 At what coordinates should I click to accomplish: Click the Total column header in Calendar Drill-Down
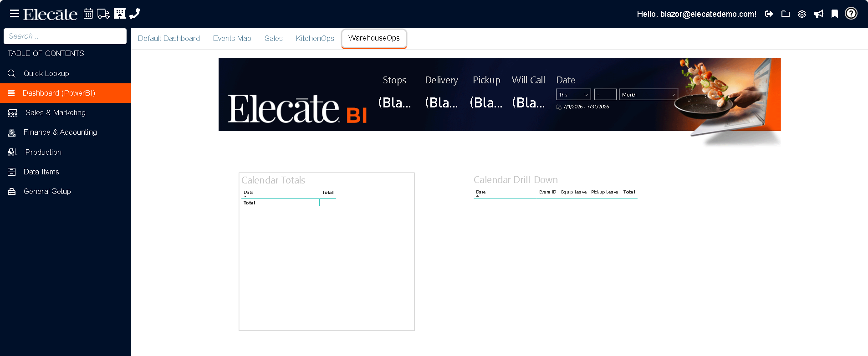point(629,192)
